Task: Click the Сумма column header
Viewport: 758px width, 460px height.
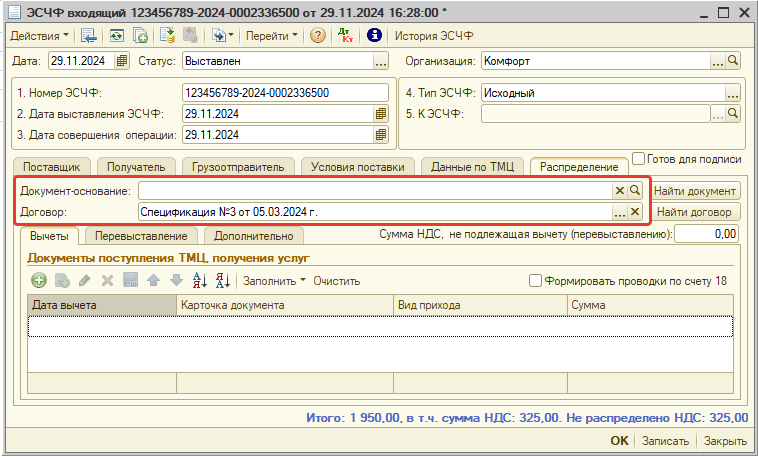Action: click(x=650, y=305)
